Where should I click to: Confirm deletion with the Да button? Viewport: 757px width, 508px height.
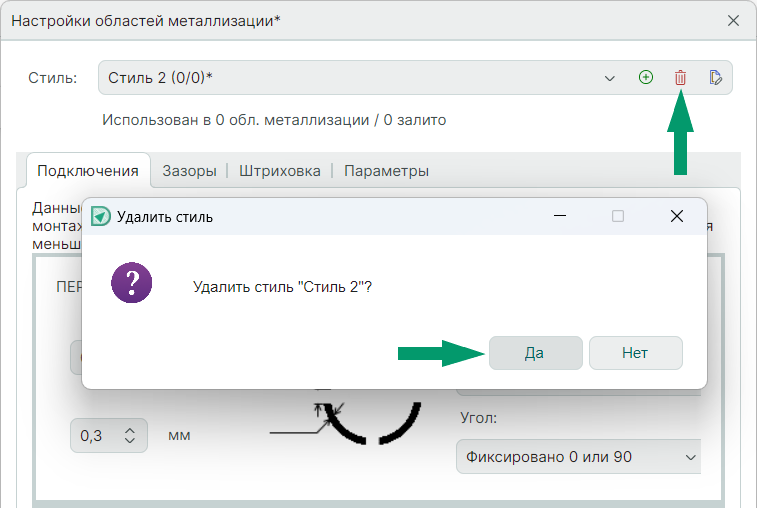tap(535, 353)
